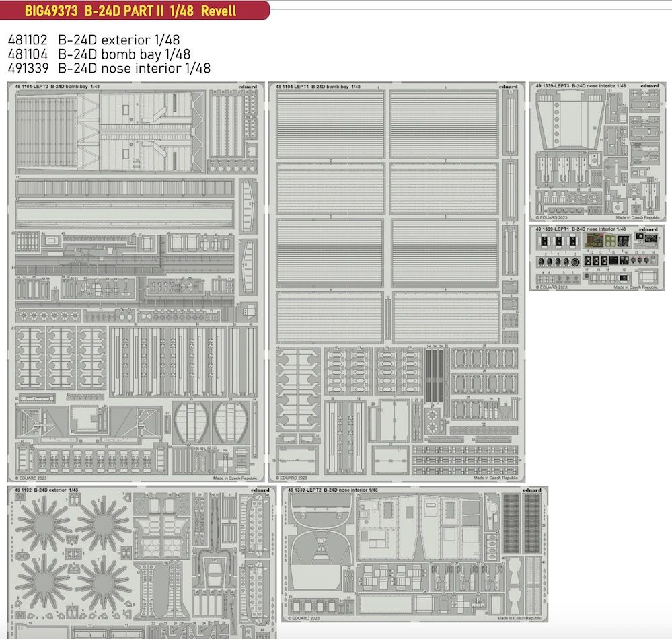
Task: Click the eduard logo on colored 1339-LEPT1 fret
Action: click(649, 229)
